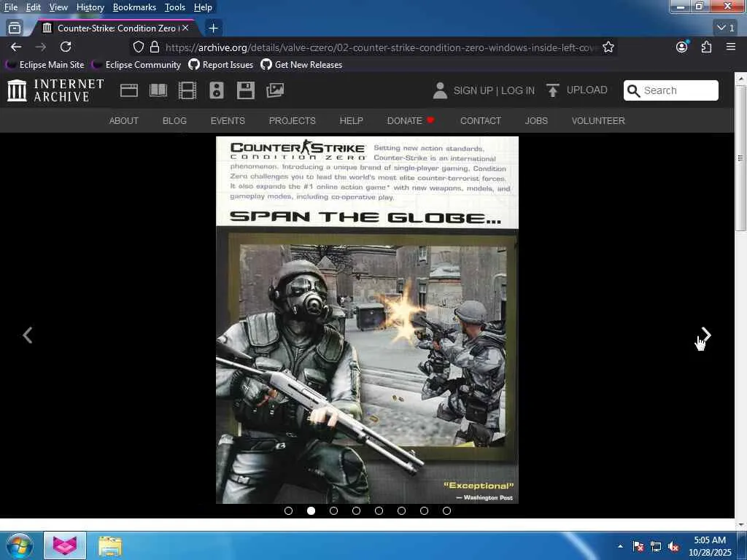This screenshot has height=560, width=747.
Task: View site security via the padlock icon
Action: click(155, 47)
